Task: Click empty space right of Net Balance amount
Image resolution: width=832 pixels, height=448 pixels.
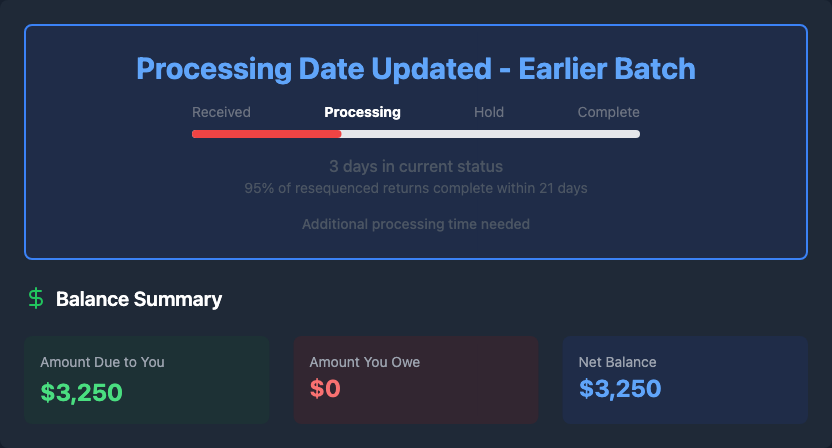Action: coord(740,391)
